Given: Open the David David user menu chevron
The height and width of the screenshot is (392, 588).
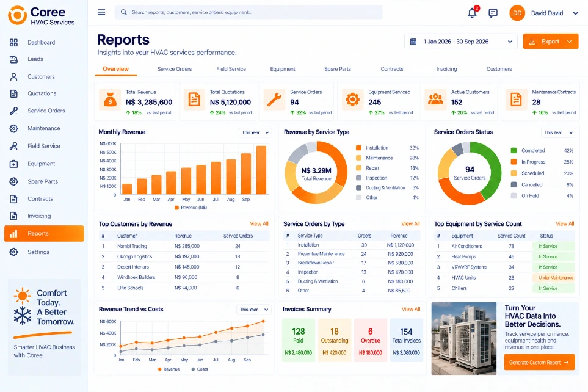Looking at the screenshot, I should (x=575, y=13).
